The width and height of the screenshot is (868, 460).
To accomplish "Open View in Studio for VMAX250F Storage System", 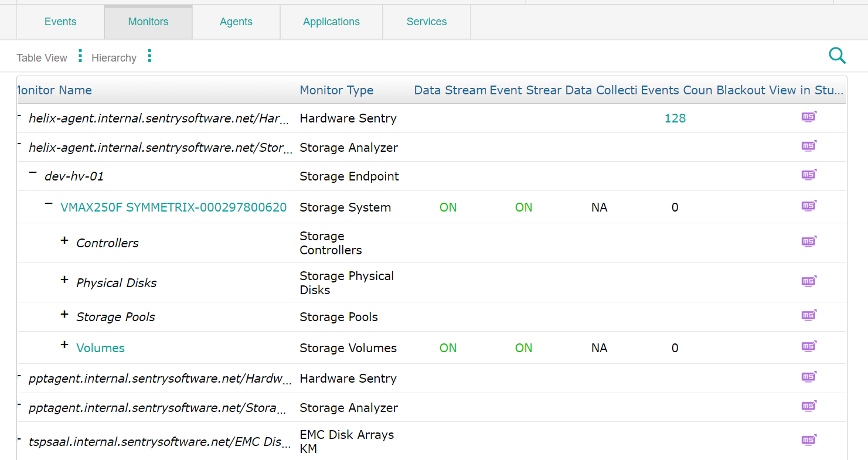I will (x=809, y=206).
